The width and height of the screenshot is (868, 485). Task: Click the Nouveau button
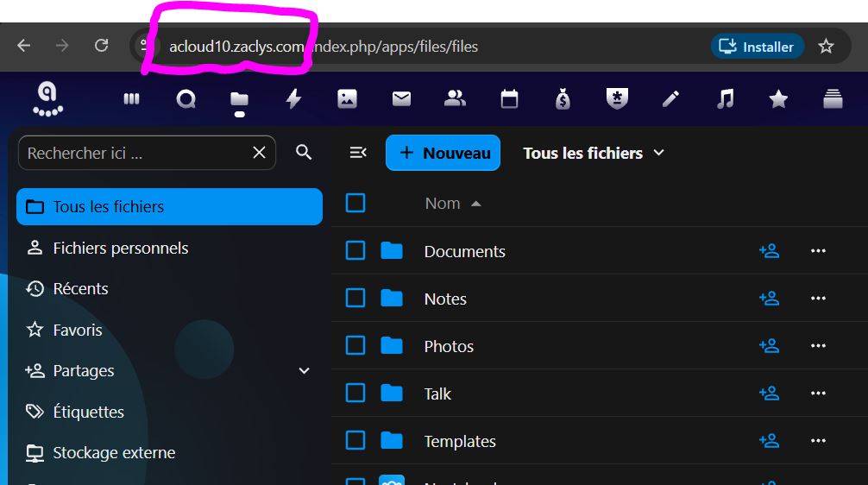(x=443, y=153)
